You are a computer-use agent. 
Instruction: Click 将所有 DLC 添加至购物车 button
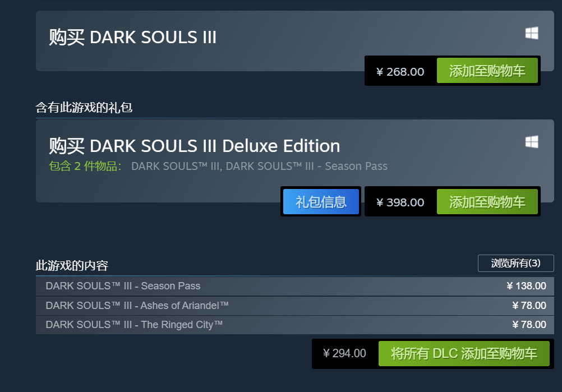[463, 353]
